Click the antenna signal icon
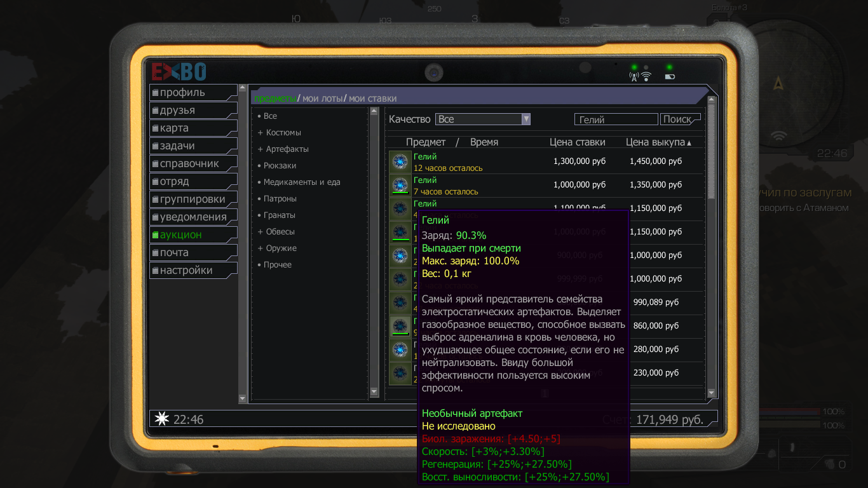 pyautogui.click(x=634, y=76)
